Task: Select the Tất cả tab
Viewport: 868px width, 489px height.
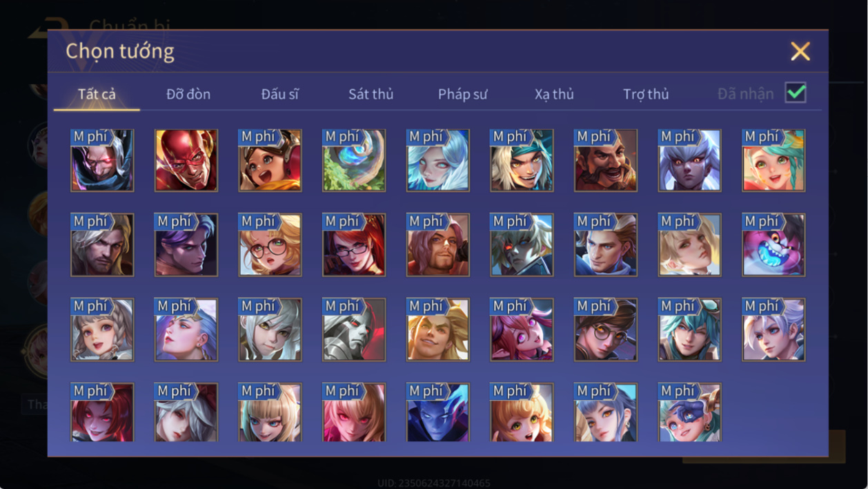Action: [x=97, y=94]
